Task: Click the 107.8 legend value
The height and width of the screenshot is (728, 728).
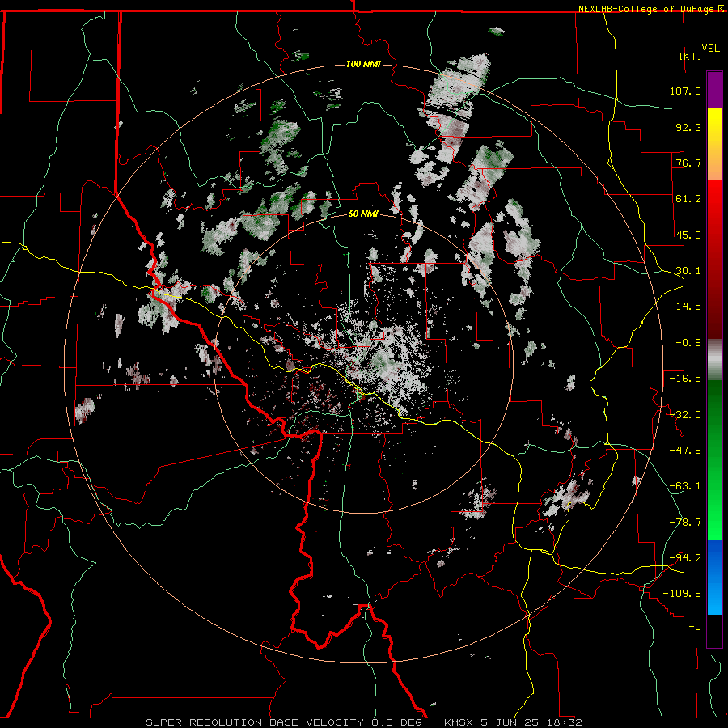Action: point(685,91)
